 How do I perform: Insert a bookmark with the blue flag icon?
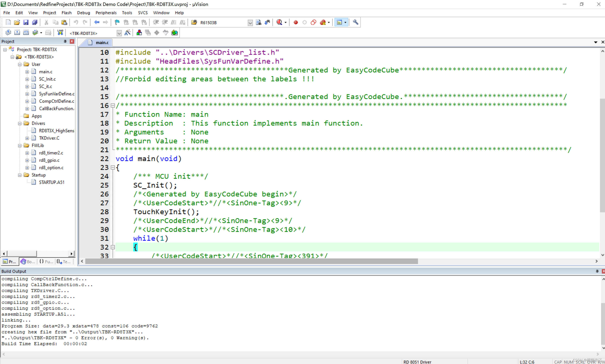tap(117, 22)
